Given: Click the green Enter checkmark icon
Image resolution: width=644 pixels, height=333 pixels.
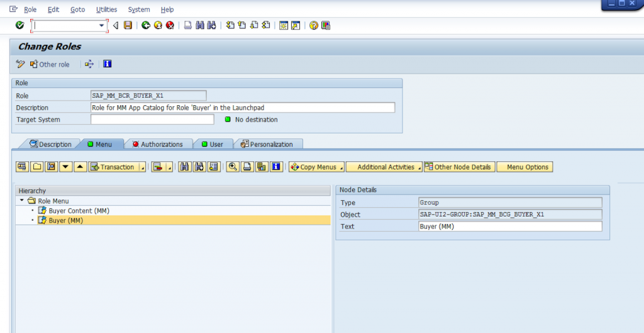Looking at the screenshot, I should point(19,25).
